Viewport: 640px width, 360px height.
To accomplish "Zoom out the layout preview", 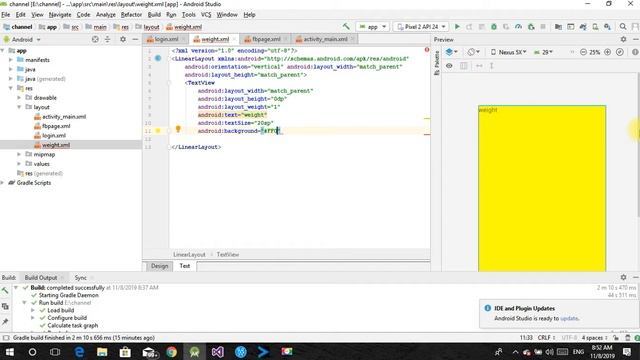I will [583, 52].
